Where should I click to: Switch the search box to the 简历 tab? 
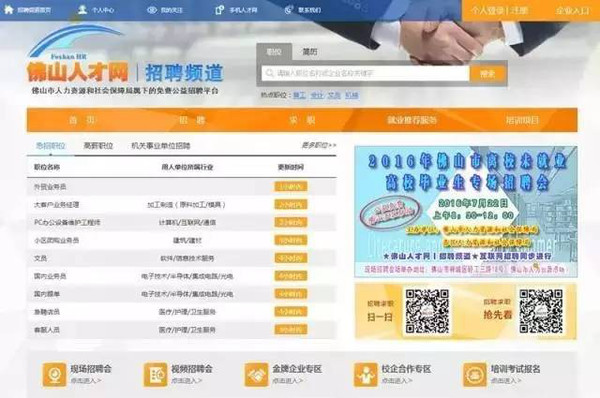tap(310, 52)
